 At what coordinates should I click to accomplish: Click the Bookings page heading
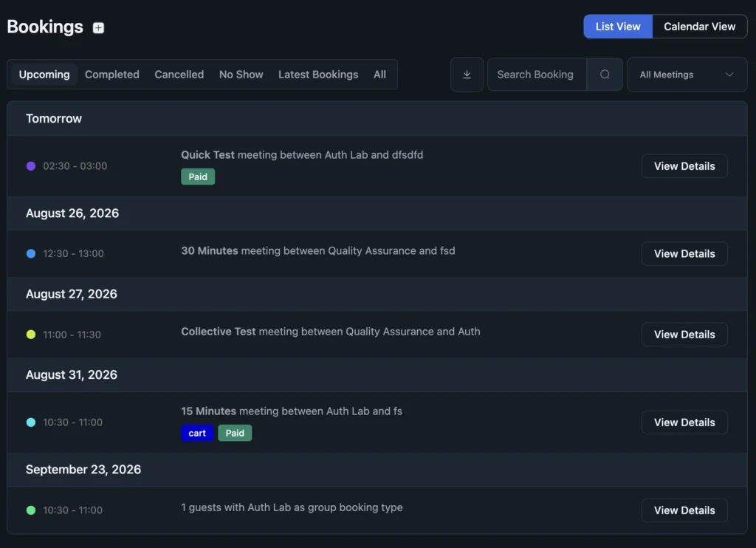click(45, 27)
